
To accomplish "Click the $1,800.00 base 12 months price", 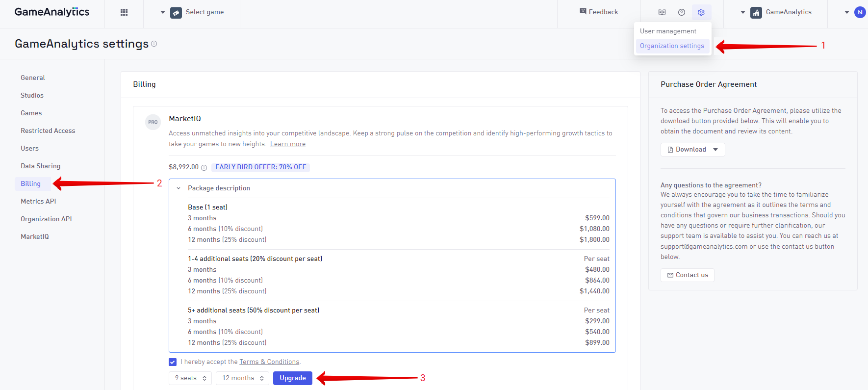I will click(594, 240).
